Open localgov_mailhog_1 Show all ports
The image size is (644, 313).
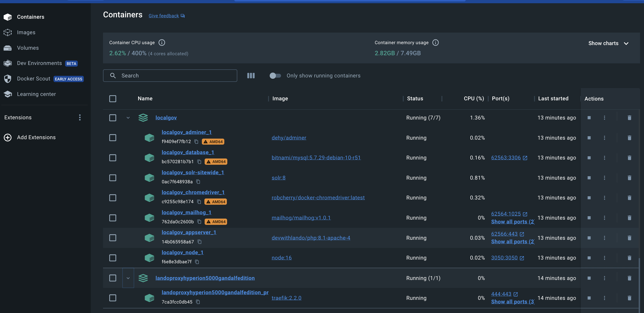point(512,222)
